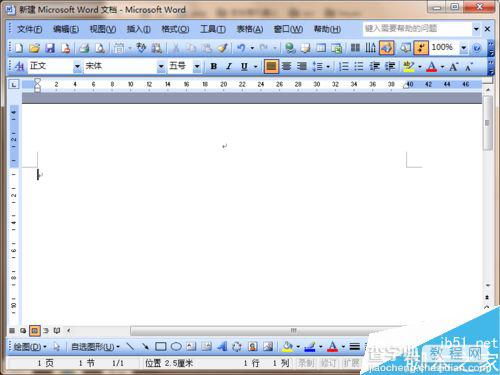
Task: Expand the font size 五号 dropdown
Action: [197, 66]
